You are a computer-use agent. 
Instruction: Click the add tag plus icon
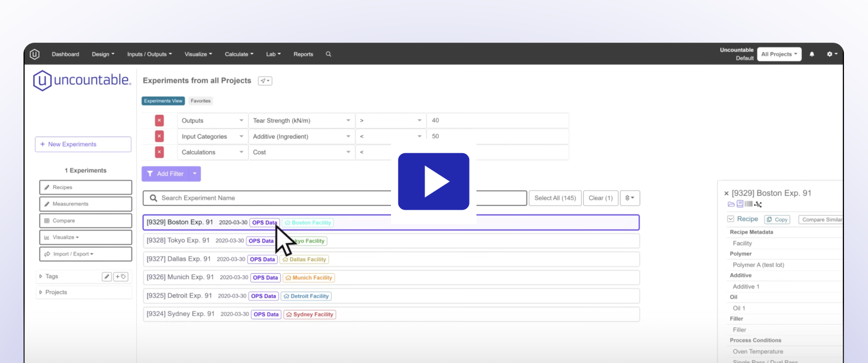(121, 277)
